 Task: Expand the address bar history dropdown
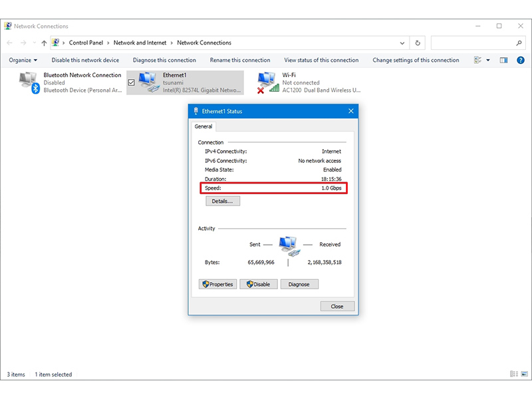[402, 43]
